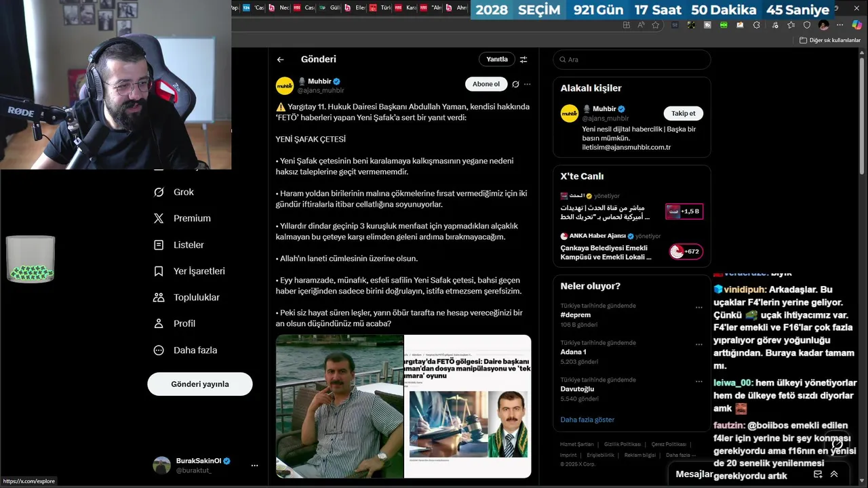This screenshot has height=488, width=868.
Task: Click the Gizlilik Politikası footer link
Action: click(623, 445)
